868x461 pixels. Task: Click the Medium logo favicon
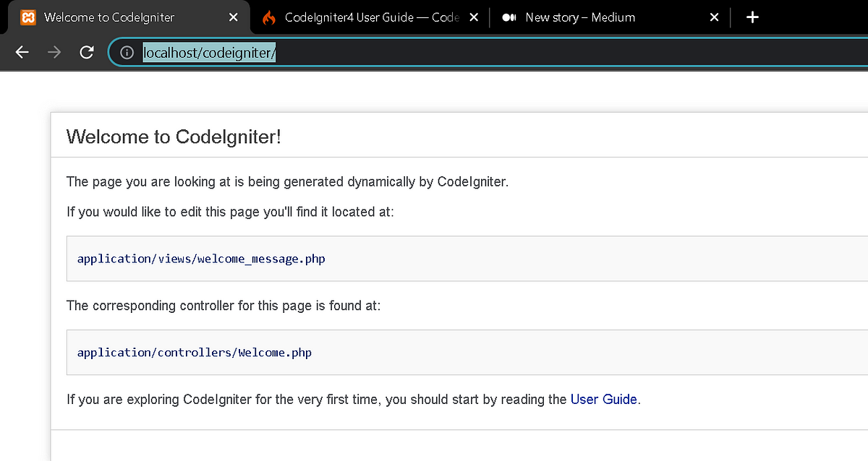point(509,17)
